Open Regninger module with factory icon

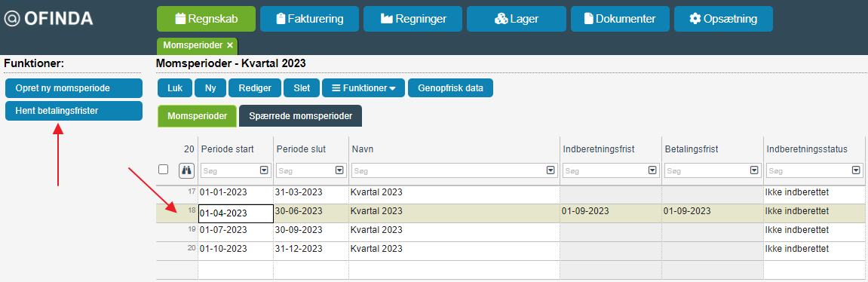click(413, 19)
